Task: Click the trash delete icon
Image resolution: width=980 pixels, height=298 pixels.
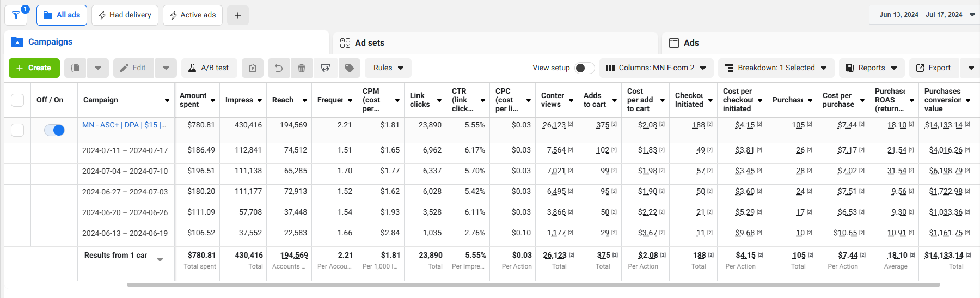Action: pyautogui.click(x=302, y=68)
